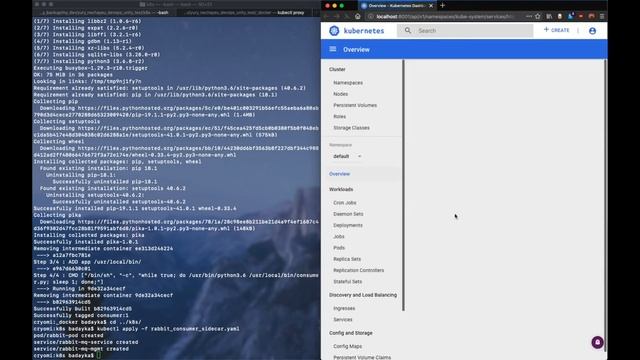Click the browser home icon

358,16
